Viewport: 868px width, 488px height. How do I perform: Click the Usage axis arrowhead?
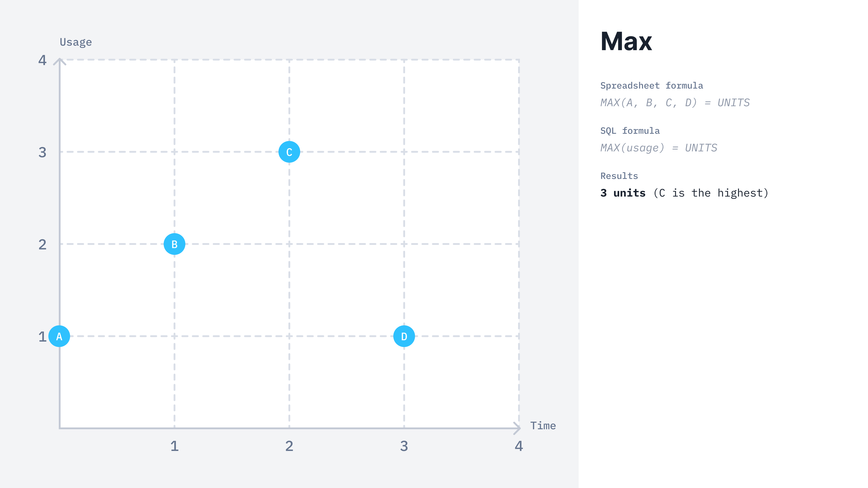coord(60,62)
